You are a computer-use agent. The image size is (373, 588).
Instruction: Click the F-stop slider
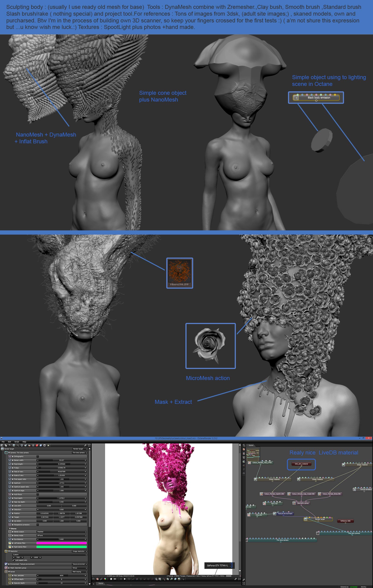(62, 468)
